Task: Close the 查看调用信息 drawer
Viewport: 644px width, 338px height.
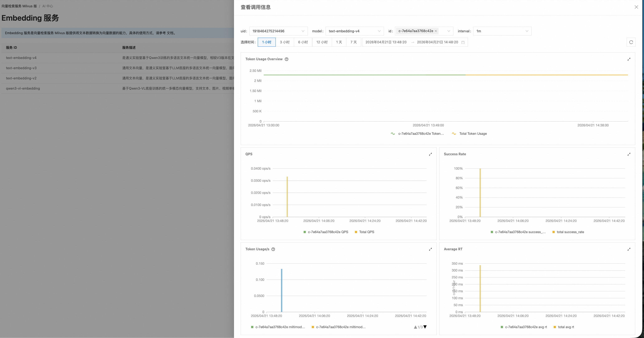Action: pos(636,7)
